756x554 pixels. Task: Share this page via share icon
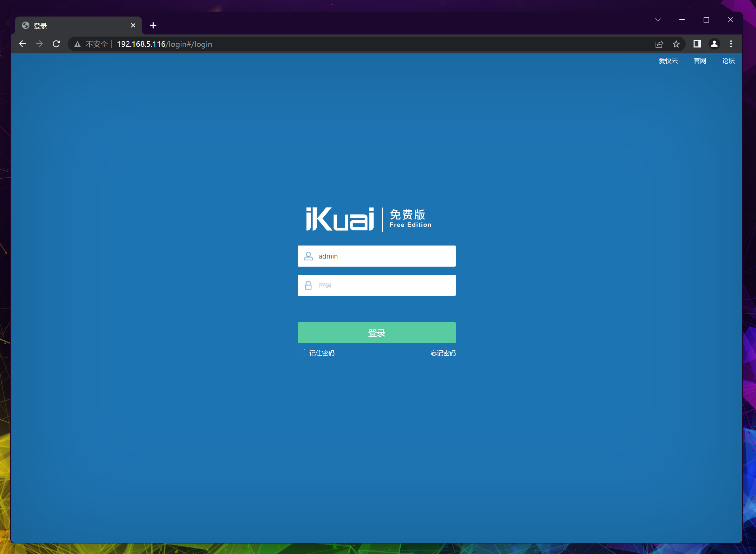[x=659, y=44]
